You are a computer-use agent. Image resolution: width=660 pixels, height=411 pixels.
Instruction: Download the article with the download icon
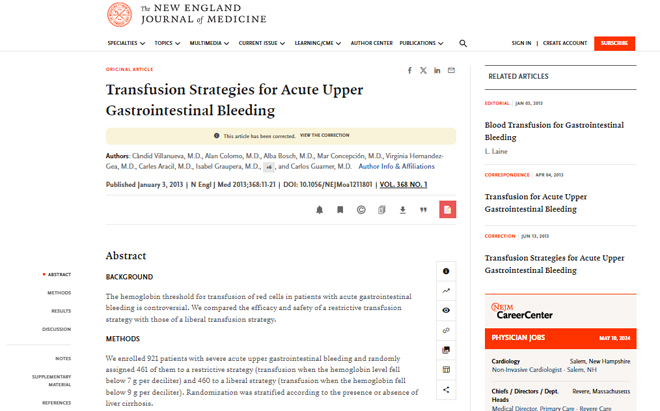[x=402, y=210]
